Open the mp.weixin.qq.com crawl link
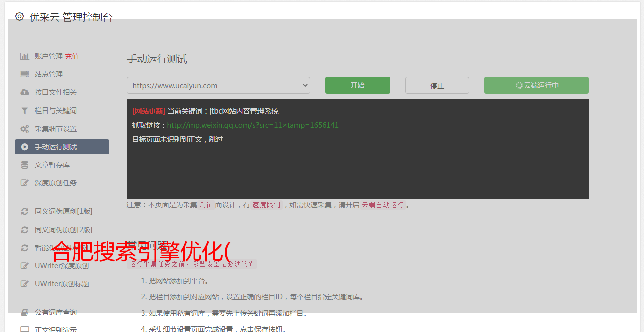 (x=252, y=125)
